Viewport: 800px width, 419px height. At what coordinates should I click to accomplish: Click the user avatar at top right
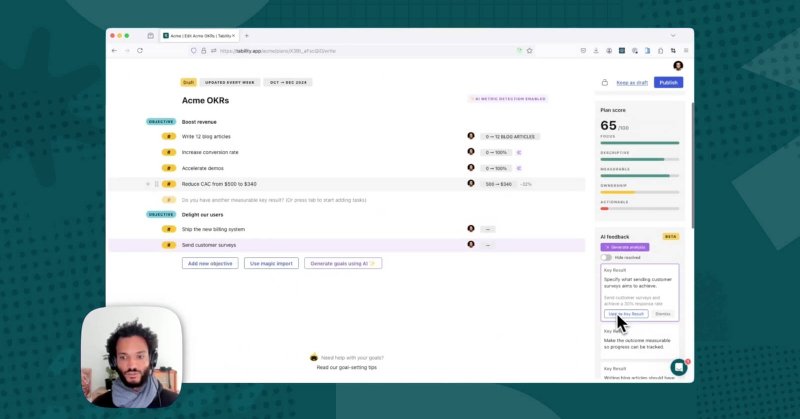pos(678,65)
